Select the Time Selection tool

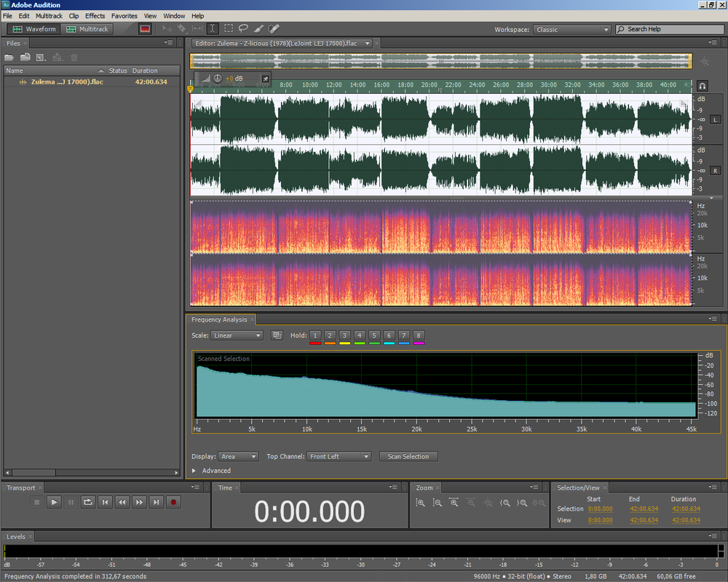pyautogui.click(x=213, y=29)
